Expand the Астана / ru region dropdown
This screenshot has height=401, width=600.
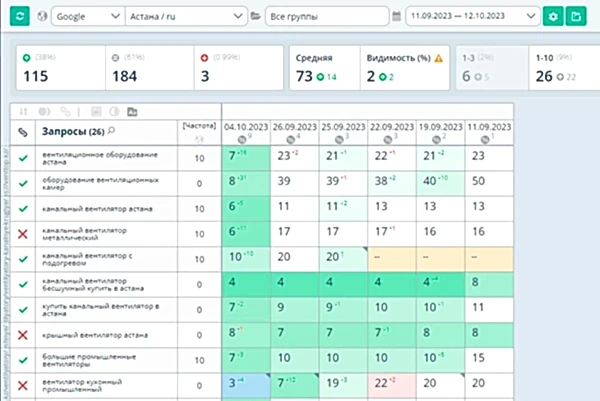pos(186,17)
